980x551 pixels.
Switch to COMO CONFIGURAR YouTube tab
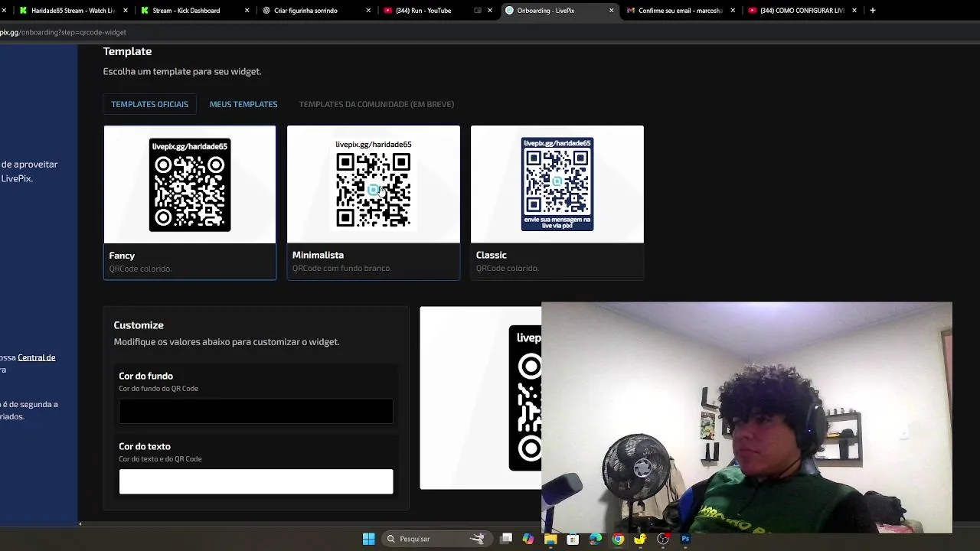coord(802,11)
